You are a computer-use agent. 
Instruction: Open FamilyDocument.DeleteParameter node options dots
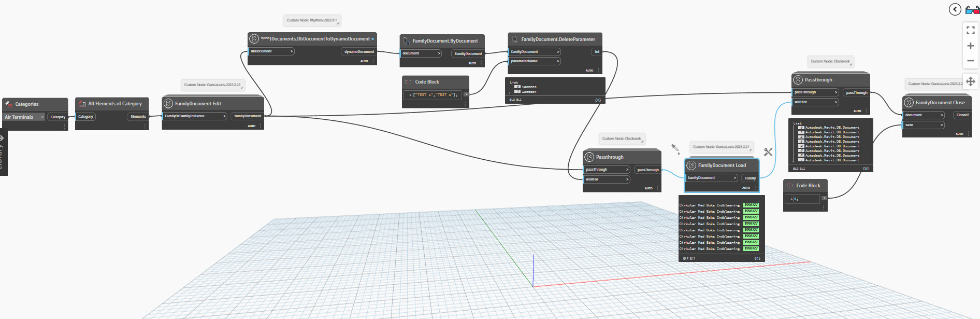point(598,71)
